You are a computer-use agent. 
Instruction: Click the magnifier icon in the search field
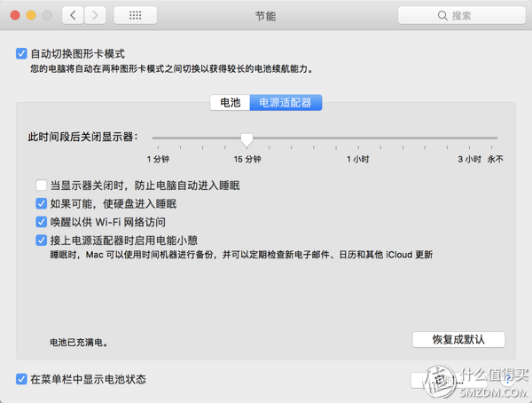[x=442, y=16]
